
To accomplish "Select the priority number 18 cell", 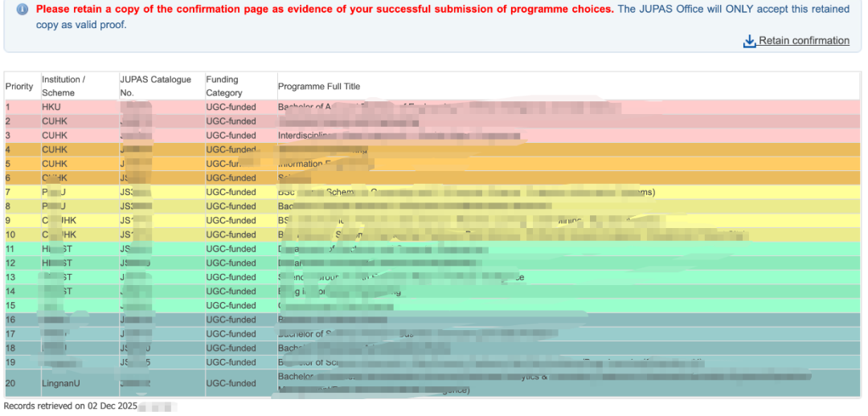I will tap(10, 349).
